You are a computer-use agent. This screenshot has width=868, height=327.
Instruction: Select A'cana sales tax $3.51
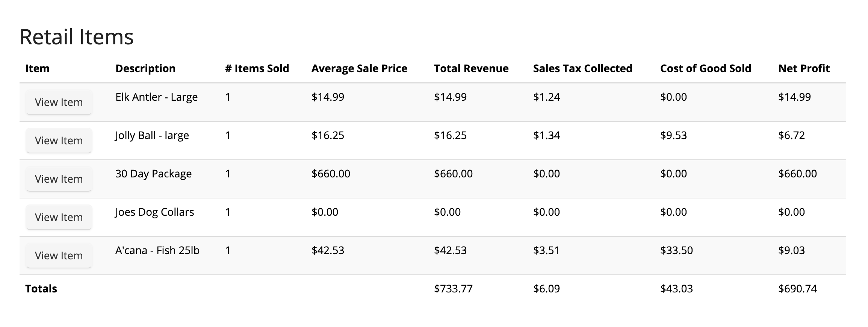point(546,251)
